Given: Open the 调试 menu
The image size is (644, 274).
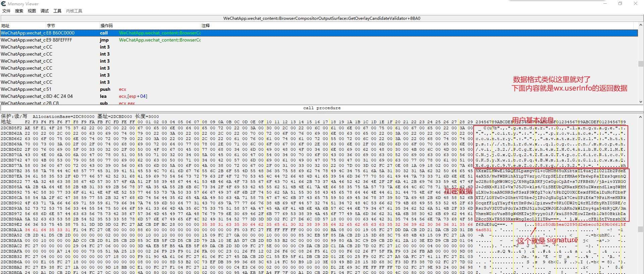Looking at the screenshot, I should point(45,11).
